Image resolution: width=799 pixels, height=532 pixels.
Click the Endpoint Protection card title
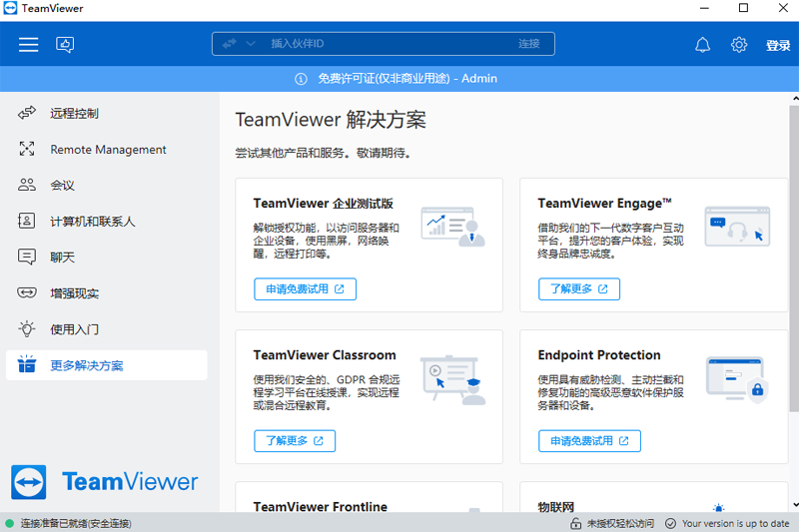pos(599,355)
